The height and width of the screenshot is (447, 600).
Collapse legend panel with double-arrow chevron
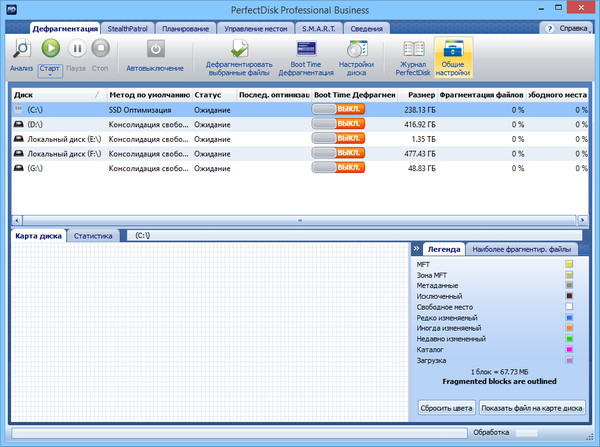point(416,247)
